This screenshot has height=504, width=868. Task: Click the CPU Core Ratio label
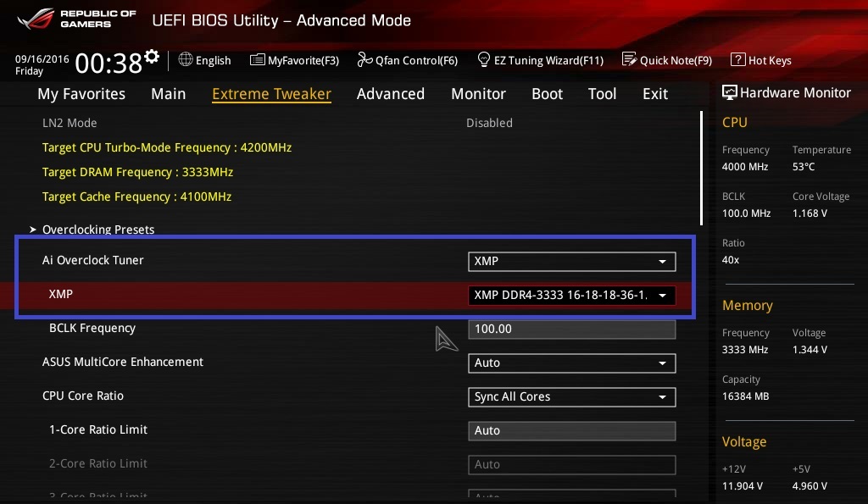pyautogui.click(x=83, y=396)
